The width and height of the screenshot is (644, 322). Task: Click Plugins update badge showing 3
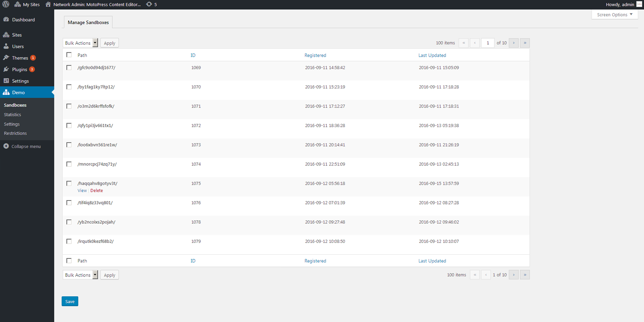coord(32,69)
